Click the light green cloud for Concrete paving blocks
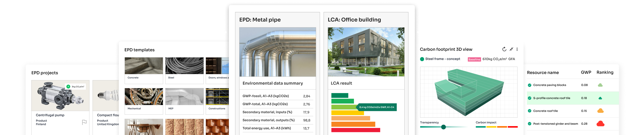 600,85
